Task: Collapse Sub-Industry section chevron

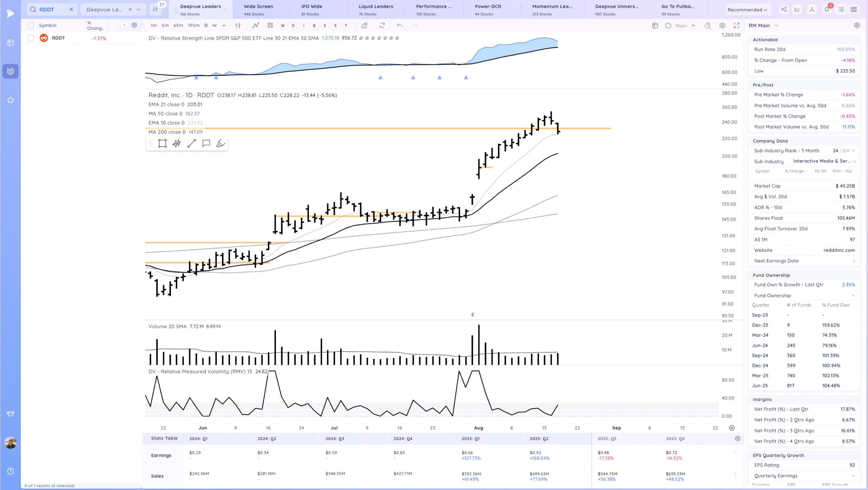Action: tap(855, 161)
